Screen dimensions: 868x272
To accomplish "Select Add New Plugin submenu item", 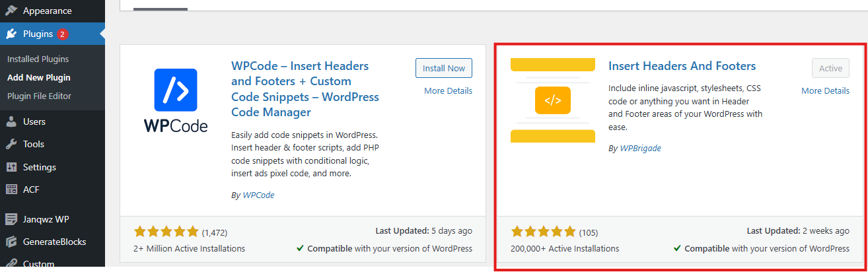I will (x=38, y=77).
